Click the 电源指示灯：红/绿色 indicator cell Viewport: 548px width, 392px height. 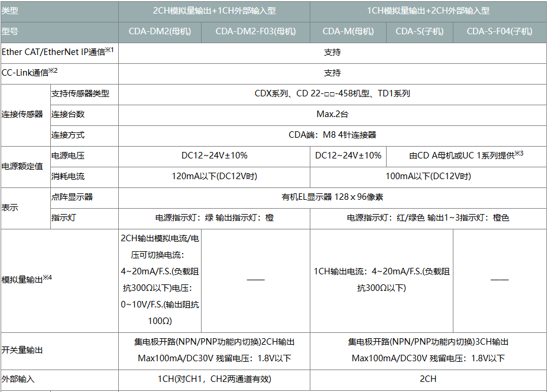point(428,218)
